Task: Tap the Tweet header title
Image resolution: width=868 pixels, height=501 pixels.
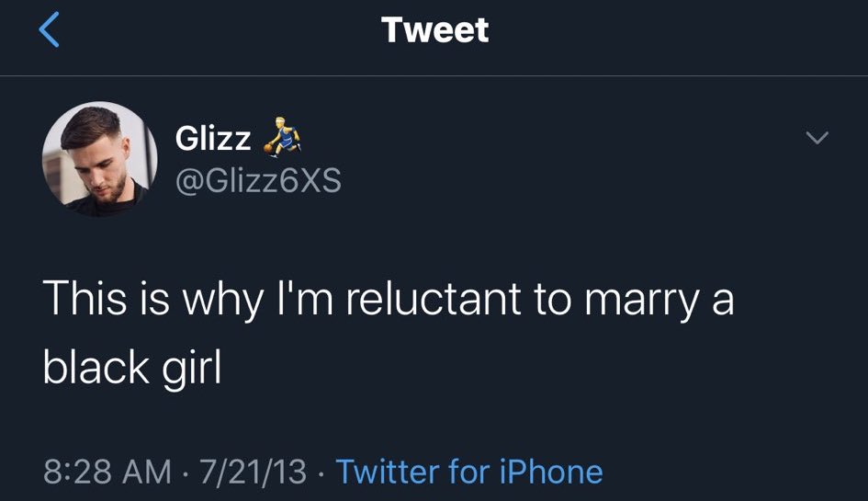Action: coord(435,29)
